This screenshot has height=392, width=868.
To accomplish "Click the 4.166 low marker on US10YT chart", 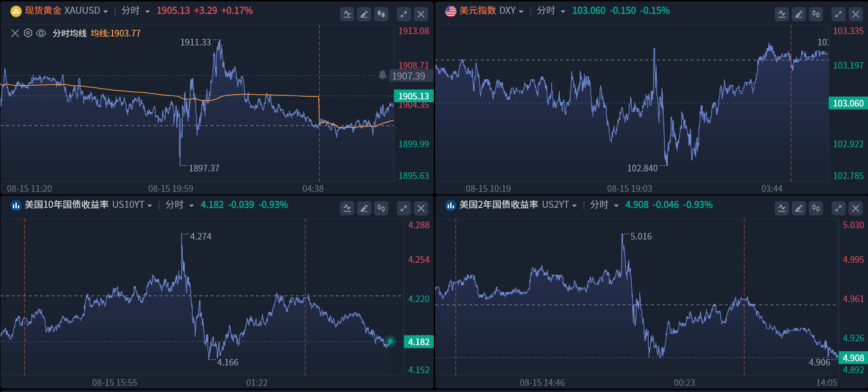I will 228,362.
